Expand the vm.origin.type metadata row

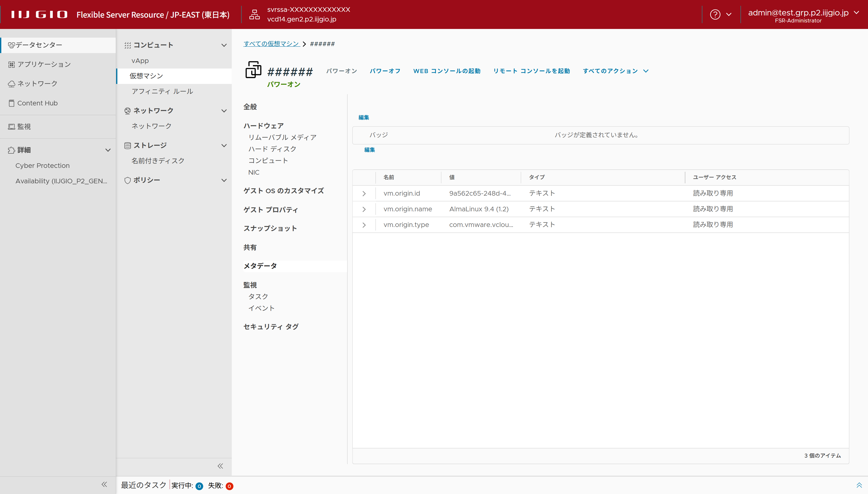tap(364, 225)
